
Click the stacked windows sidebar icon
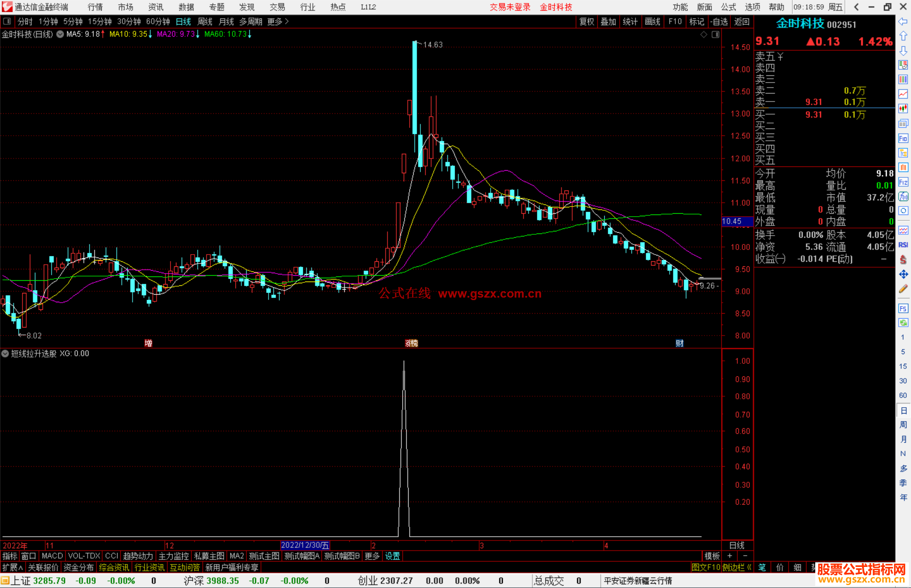coord(903,124)
